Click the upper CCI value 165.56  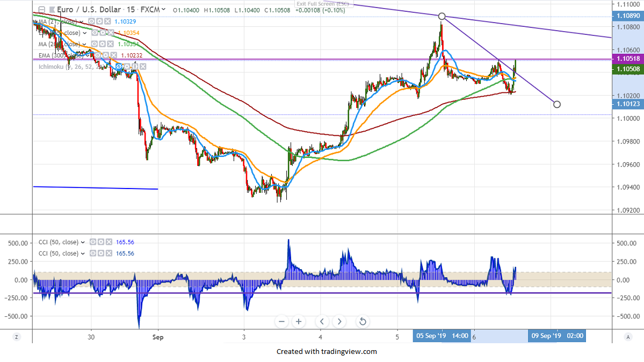pyautogui.click(x=125, y=242)
